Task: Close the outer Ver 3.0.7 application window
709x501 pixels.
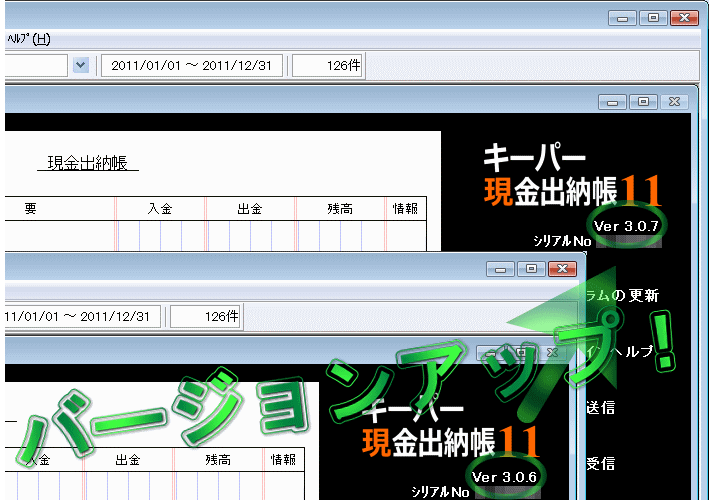Action: click(x=685, y=18)
